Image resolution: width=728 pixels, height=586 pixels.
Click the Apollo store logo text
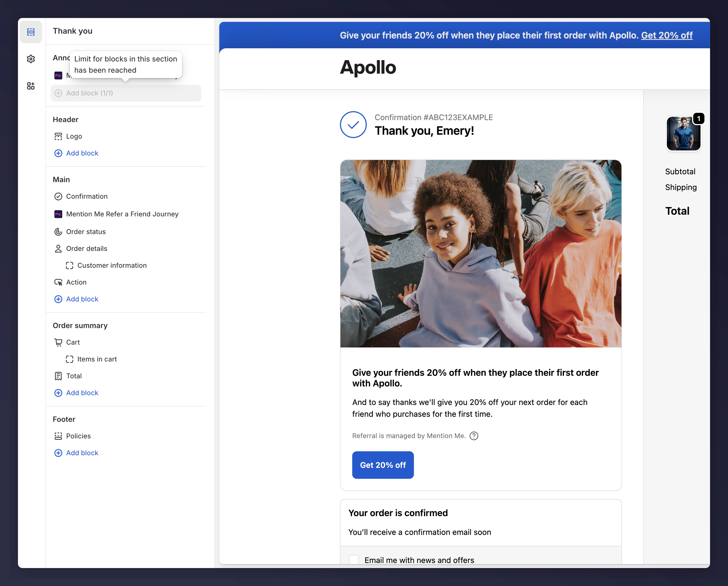(x=368, y=67)
